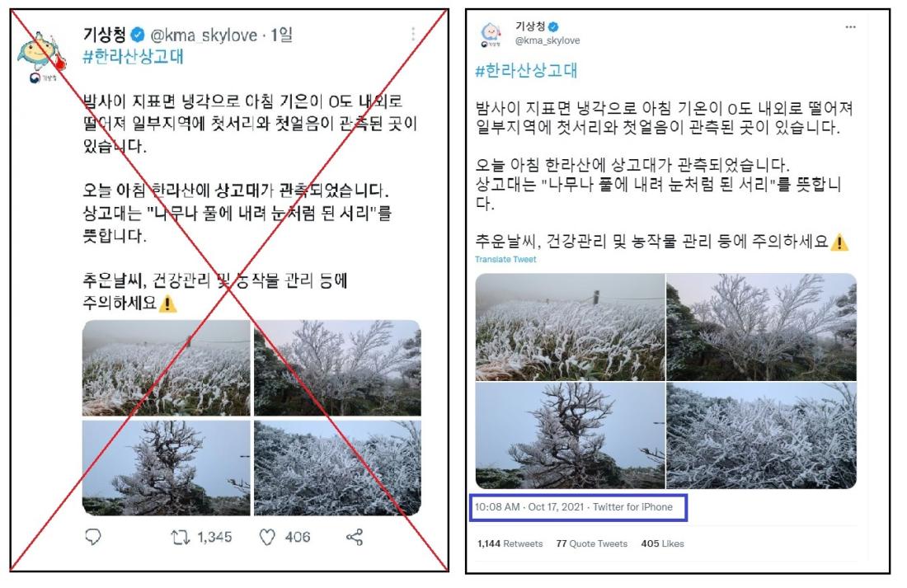
Task: Open the frosted lone tree photo in left tweet
Action: pos(167,468)
